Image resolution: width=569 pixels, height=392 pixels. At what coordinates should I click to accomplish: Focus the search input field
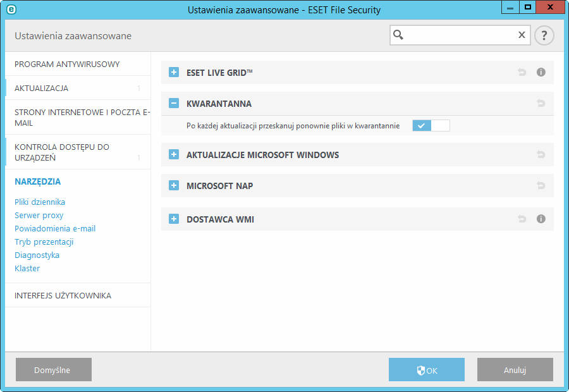click(x=460, y=35)
